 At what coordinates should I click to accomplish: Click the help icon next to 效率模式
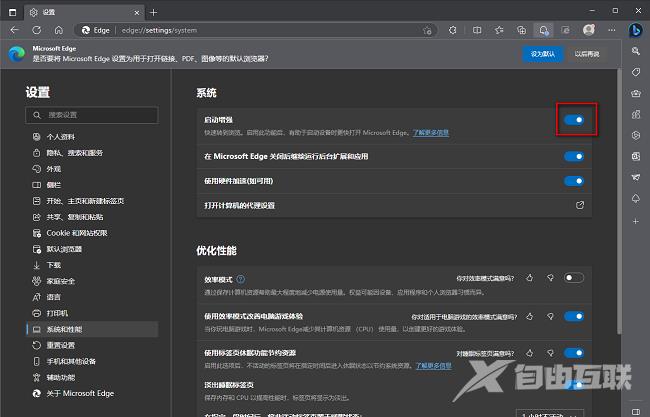241,279
